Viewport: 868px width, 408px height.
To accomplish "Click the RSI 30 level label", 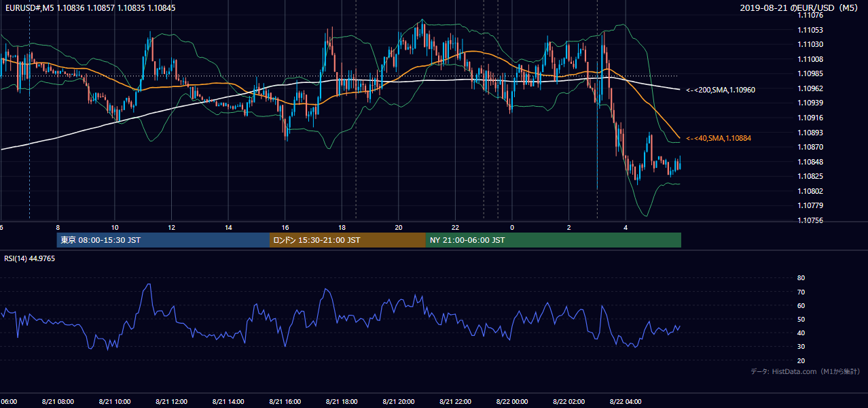I will 801,346.
